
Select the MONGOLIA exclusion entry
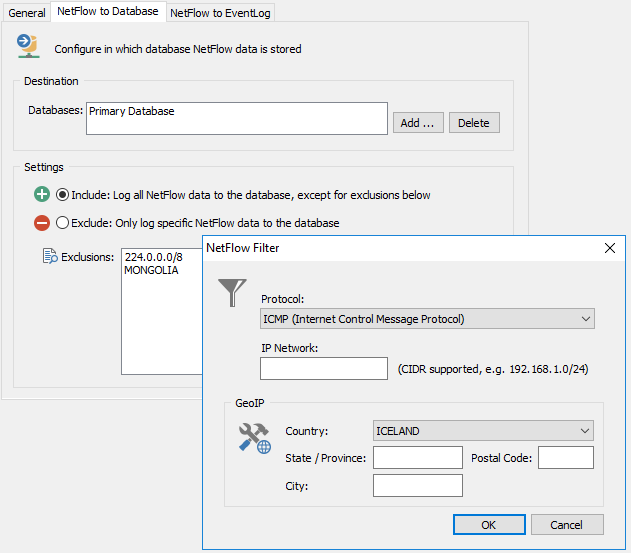151,270
